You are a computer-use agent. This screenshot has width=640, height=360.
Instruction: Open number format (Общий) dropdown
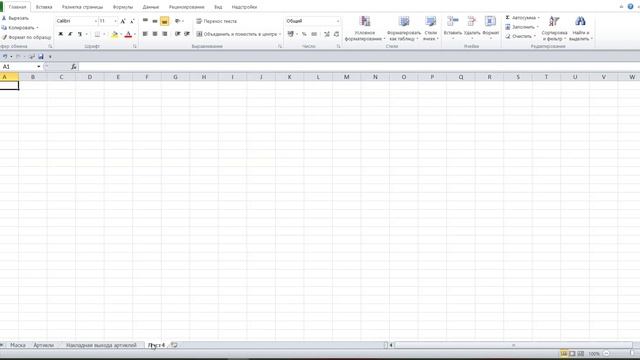point(338,21)
